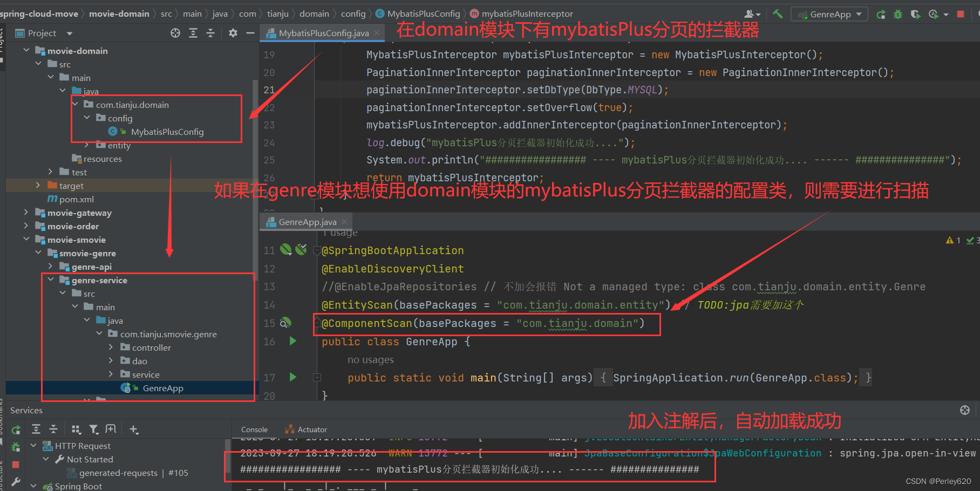Debug GenreApp using the top bug icon
Screen dimensions: 980x491
898,15
